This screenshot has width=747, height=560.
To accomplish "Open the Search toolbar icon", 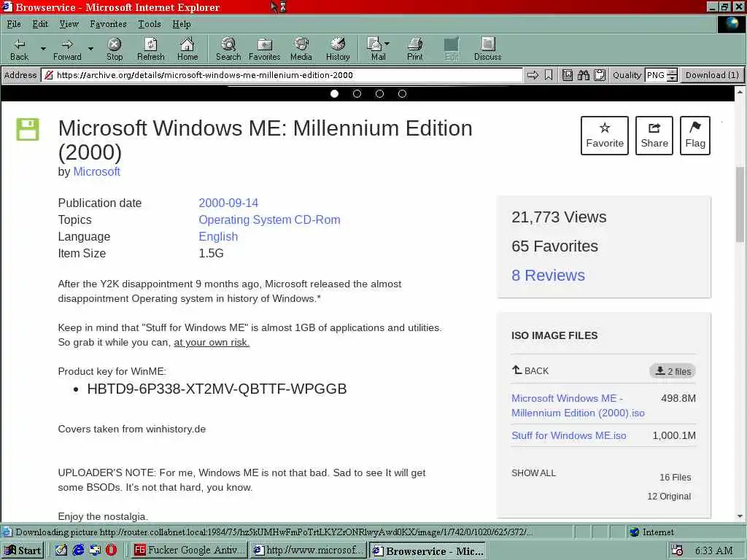I will tap(228, 49).
